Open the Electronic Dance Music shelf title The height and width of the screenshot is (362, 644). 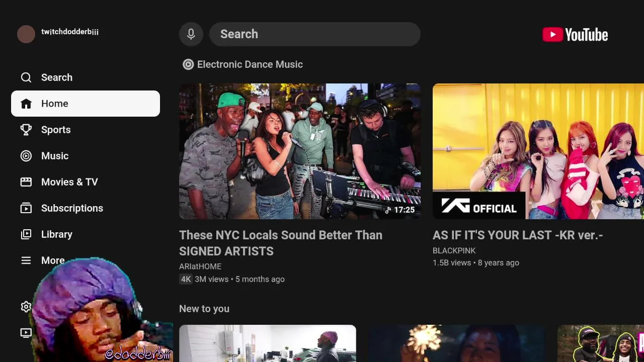pyautogui.click(x=250, y=64)
